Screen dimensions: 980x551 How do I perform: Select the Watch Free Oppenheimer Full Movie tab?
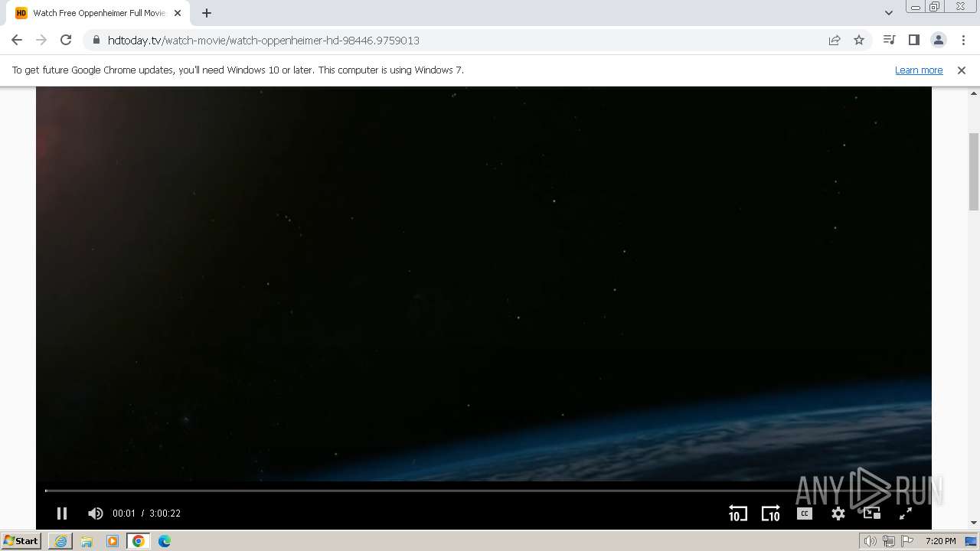click(100, 13)
